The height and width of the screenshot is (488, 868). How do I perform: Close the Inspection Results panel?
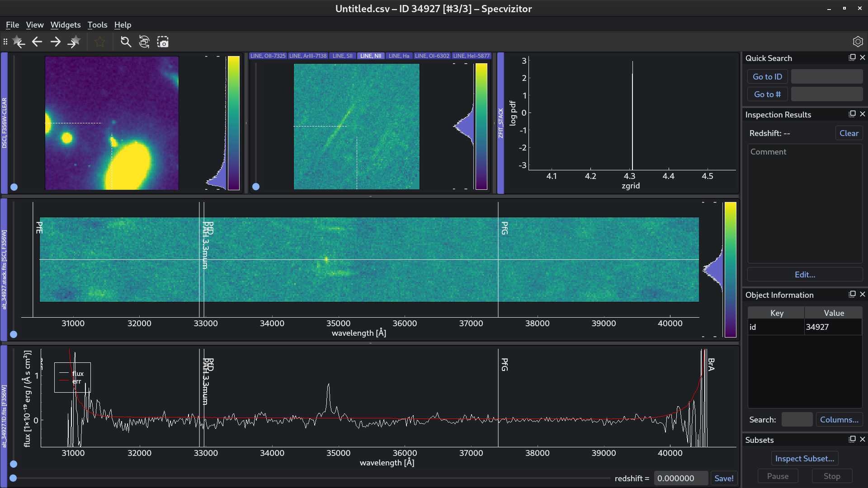(863, 114)
